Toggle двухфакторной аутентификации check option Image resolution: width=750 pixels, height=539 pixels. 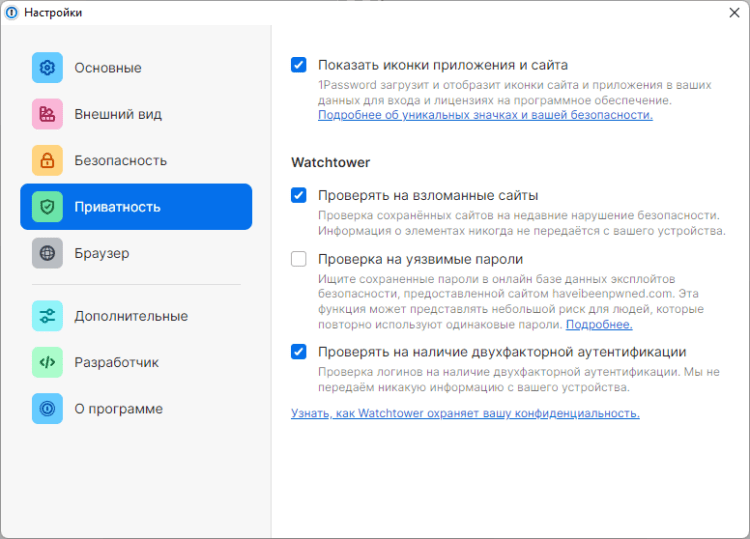pyautogui.click(x=299, y=351)
